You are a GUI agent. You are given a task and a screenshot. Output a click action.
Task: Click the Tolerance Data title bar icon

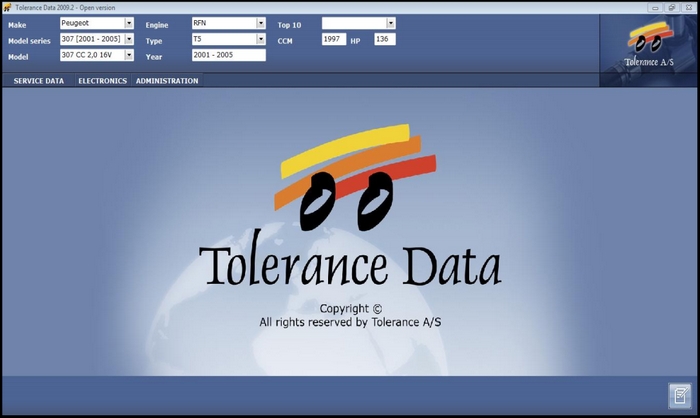(x=7, y=8)
